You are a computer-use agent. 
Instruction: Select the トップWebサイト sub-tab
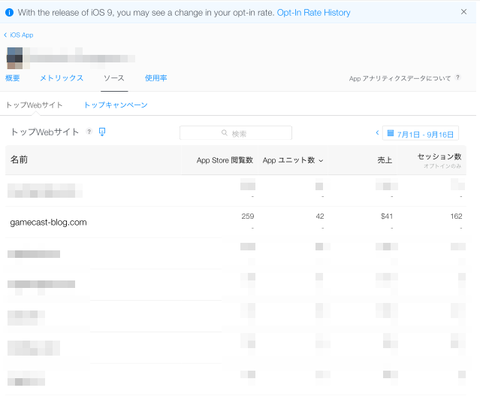(x=34, y=105)
